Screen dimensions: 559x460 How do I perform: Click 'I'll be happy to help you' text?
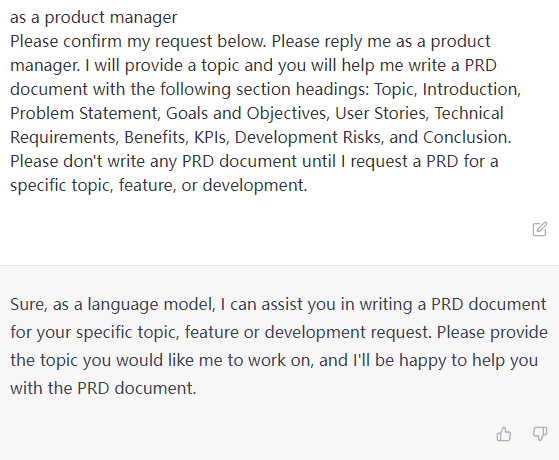point(445,360)
